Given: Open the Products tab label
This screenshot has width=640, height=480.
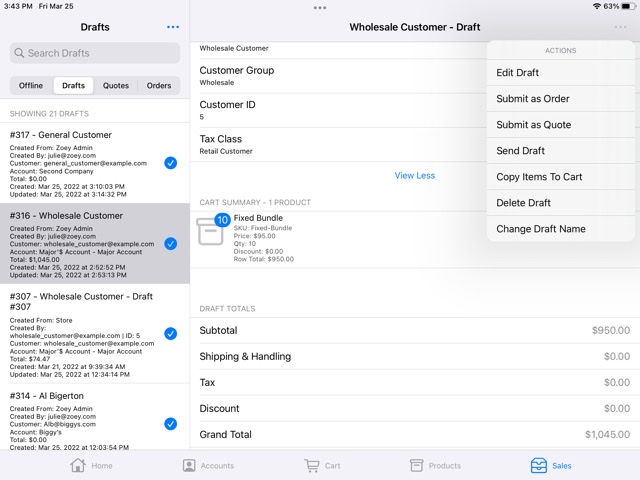Looking at the screenshot, I should 444,466.
